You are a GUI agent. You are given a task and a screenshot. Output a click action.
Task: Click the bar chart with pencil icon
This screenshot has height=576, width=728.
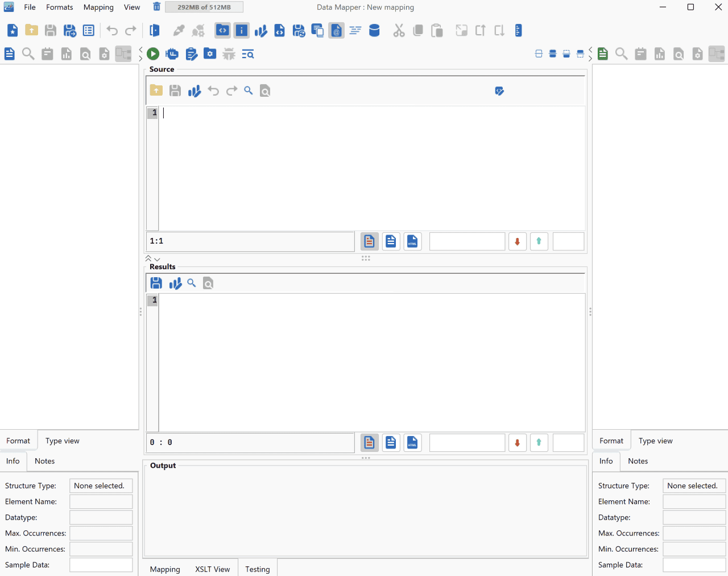(x=260, y=31)
